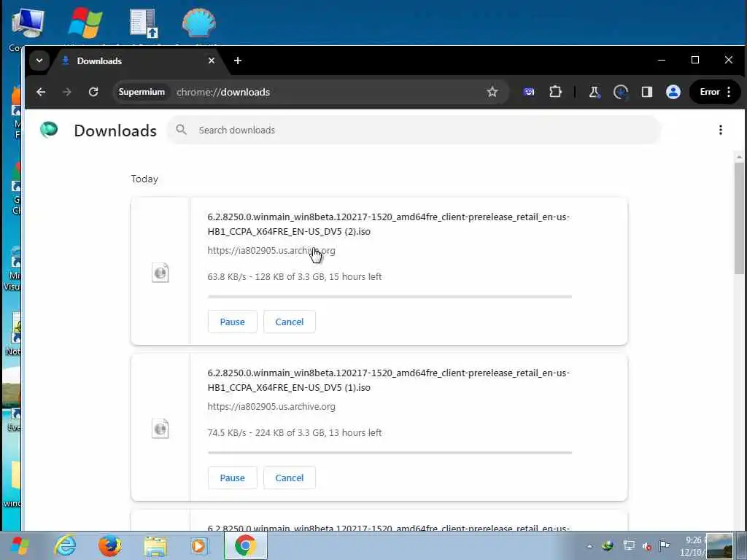
Task: Click the Windows flag desktop icon
Action: click(85, 23)
